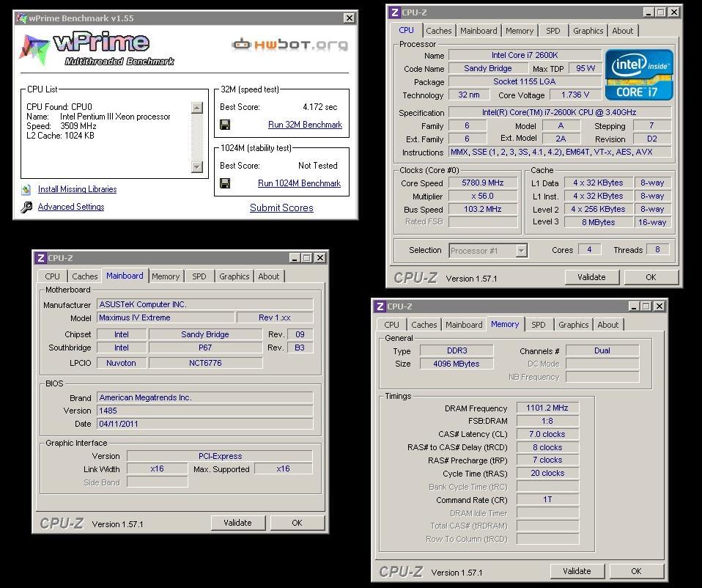Switch to Graphics tab in the CPU window

point(588,31)
